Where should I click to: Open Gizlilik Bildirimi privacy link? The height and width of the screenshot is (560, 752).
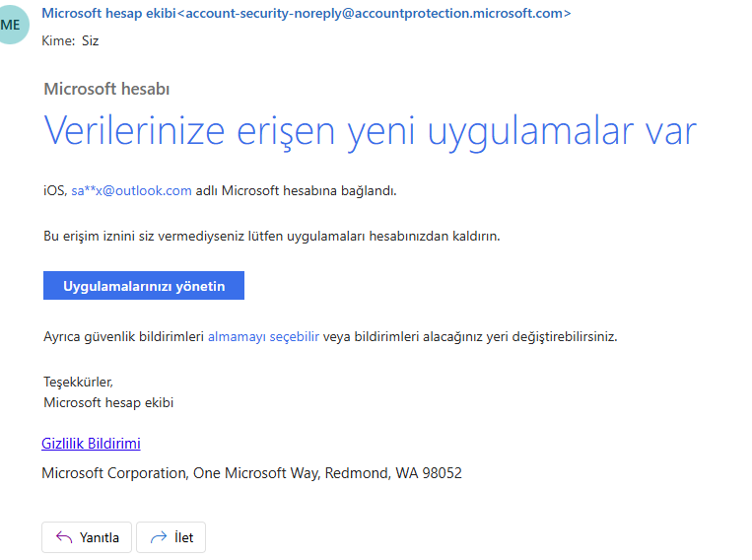click(91, 444)
